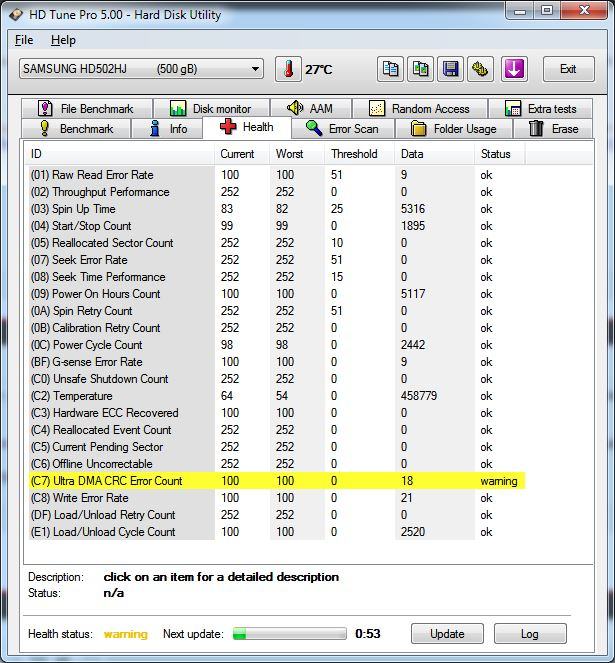Select the (03) Spin Up Time row
The width and height of the screenshot is (615, 663).
click(277, 209)
